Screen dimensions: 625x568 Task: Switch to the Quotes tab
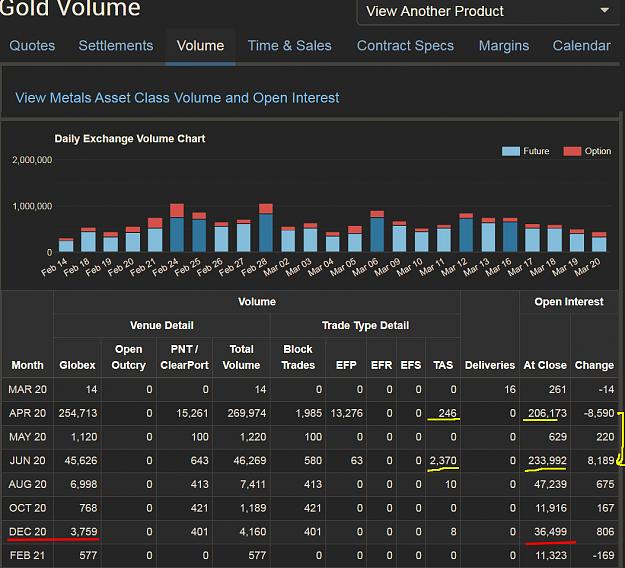32,45
